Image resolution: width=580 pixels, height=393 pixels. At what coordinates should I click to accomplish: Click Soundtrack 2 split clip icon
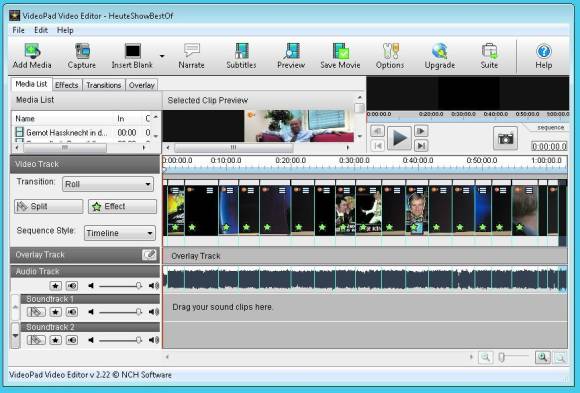(36, 340)
